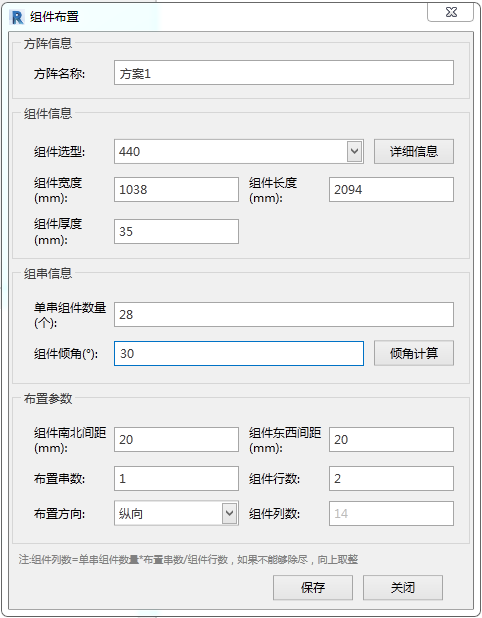The width and height of the screenshot is (482, 618).
Task: Click the 组件东西间距 input field
Action: click(x=391, y=439)
